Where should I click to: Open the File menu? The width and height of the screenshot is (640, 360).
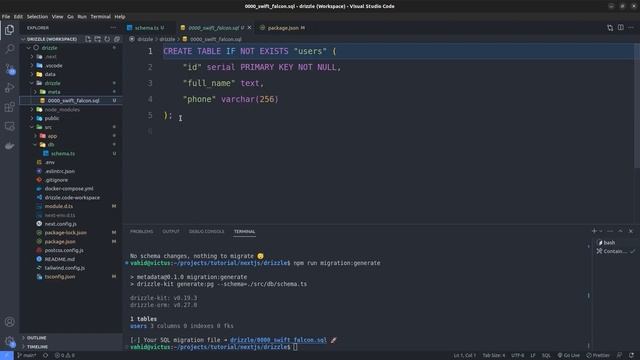point(6,17)
